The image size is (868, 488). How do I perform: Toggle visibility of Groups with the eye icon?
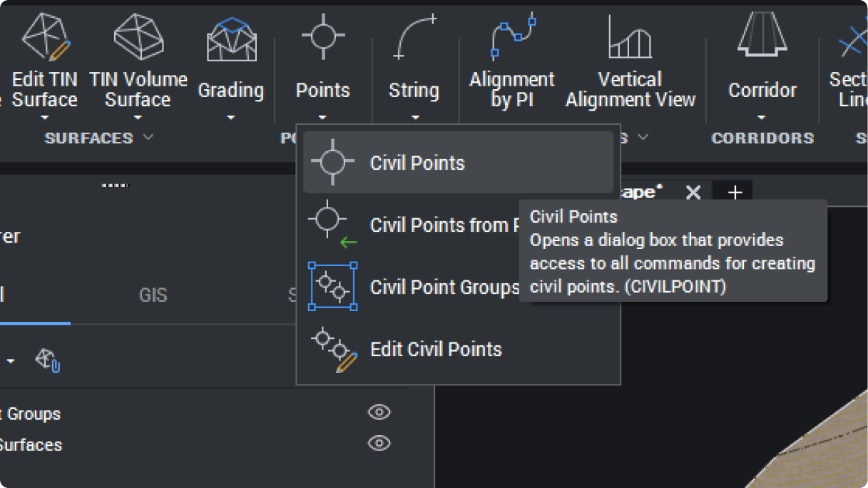coord(379,412)
